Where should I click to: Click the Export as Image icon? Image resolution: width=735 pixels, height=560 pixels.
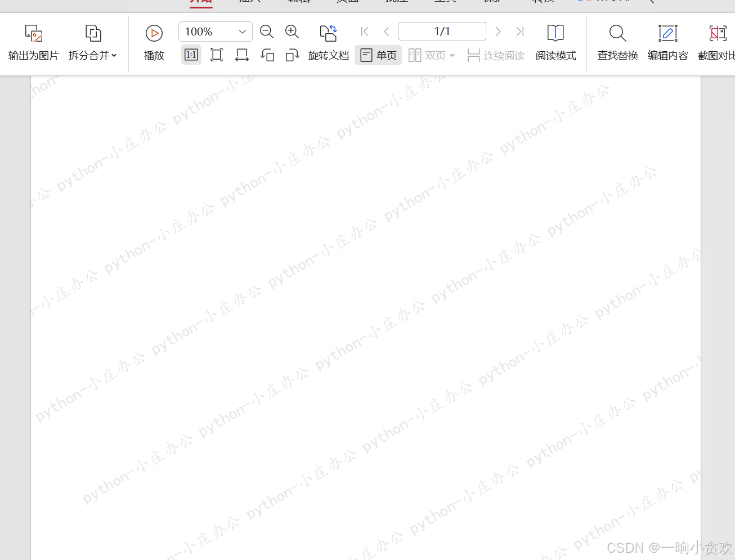coord(34,33)
